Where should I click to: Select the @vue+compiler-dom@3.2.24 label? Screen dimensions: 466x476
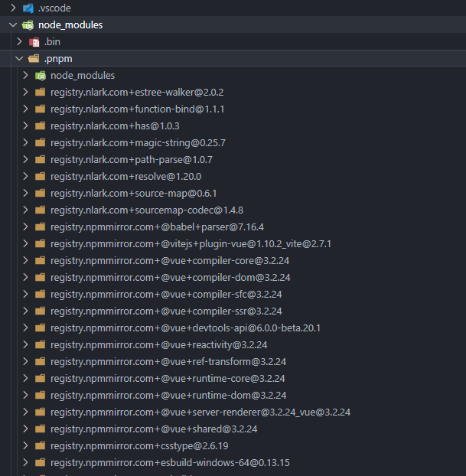click(x=171, y=278)
